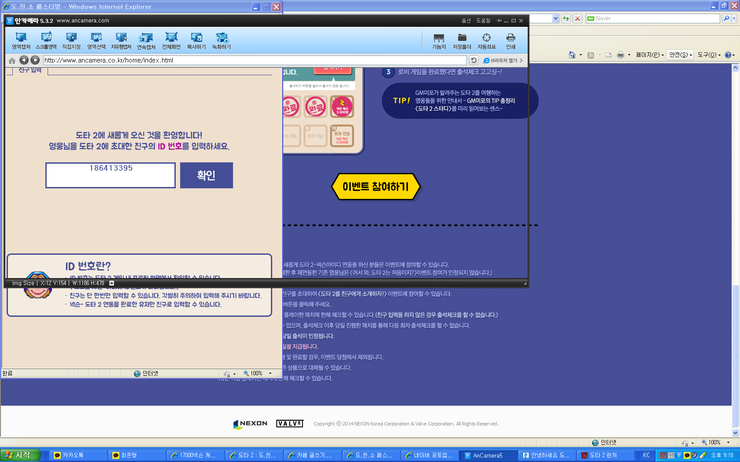Open the 옵션 options menu in AnCamera

[x=466, y=21]
